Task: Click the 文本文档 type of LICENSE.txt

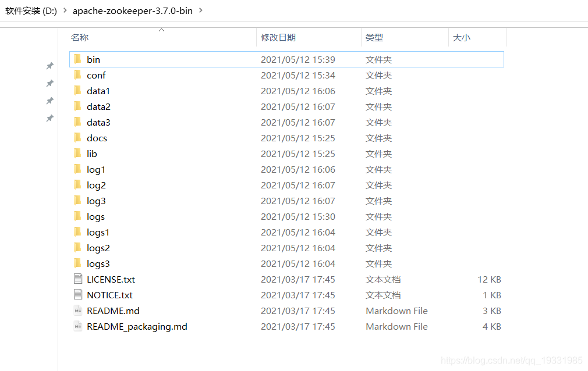Action: (x=383, y=280)
